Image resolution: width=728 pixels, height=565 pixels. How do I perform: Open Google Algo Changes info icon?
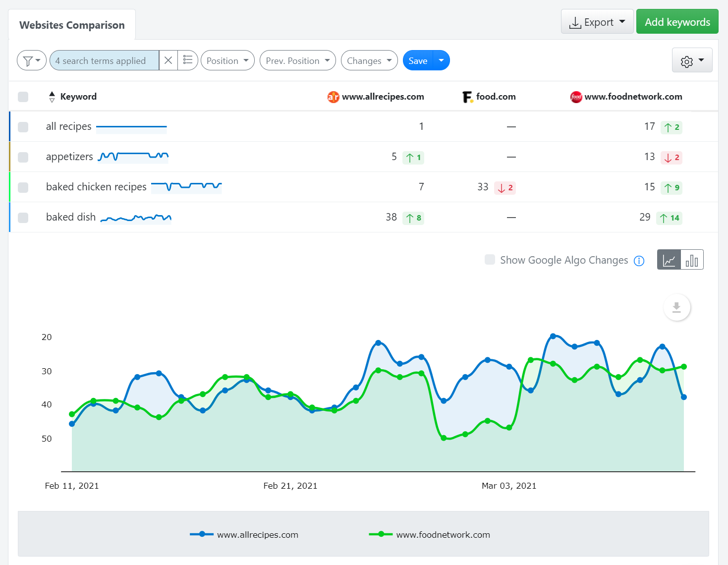pyautogui.click(x=639, y=261)
